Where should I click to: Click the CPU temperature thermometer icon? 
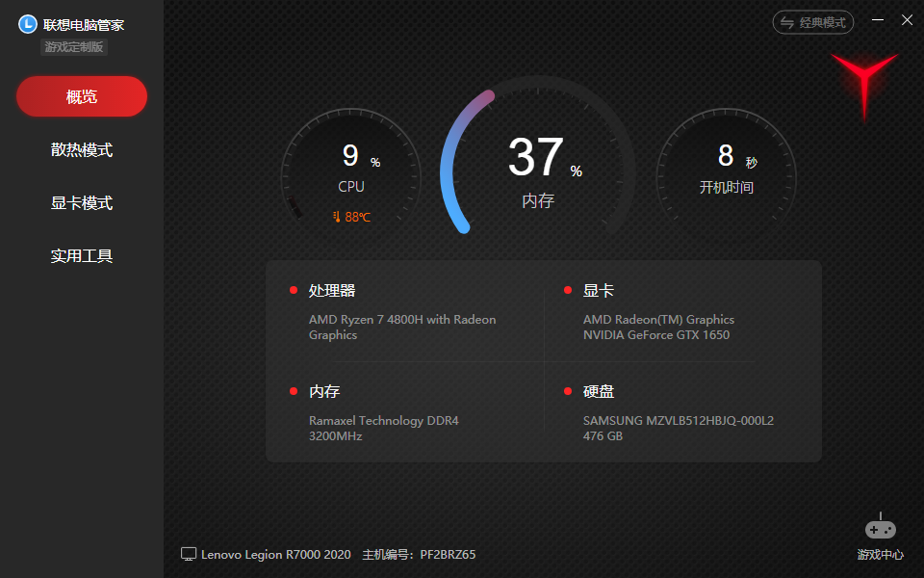[x=337, y=217]
